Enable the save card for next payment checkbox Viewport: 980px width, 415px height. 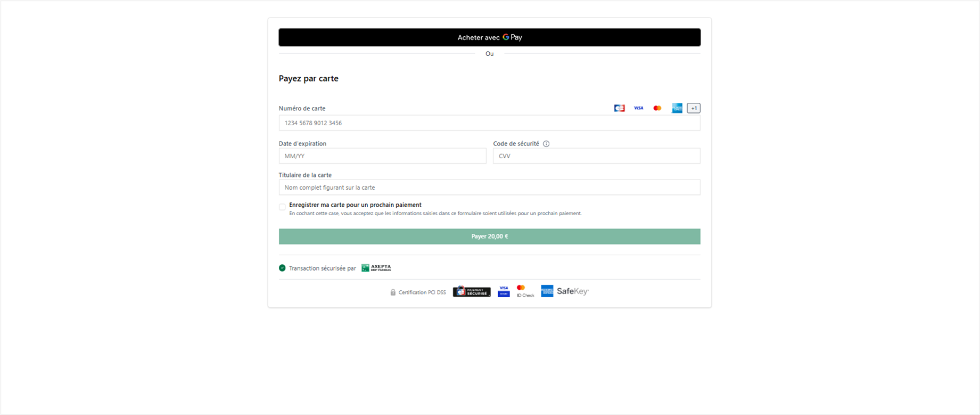(282, 207)
